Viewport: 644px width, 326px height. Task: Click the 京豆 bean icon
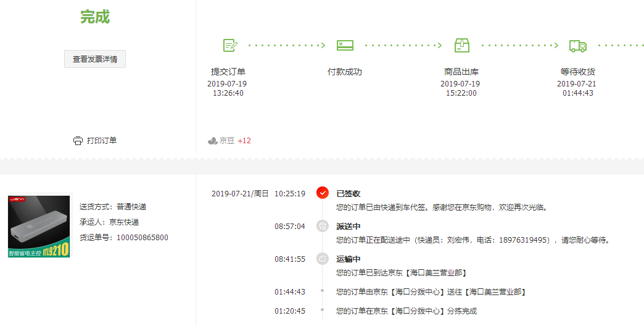click(x=212, y=141)
